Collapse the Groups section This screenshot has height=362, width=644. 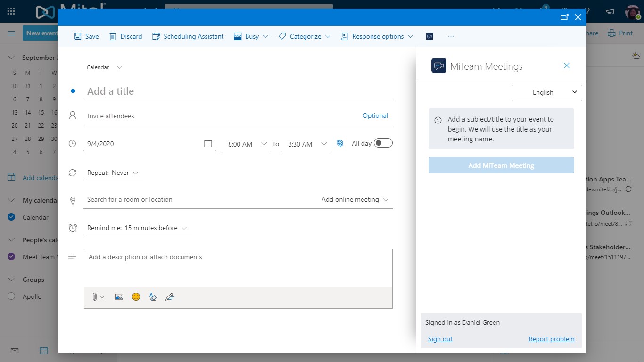(11, 280)
